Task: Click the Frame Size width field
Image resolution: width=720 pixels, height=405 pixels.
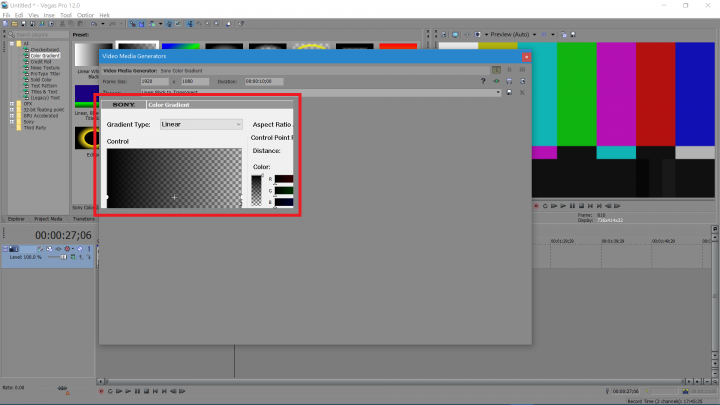Action: pos(155,81)
